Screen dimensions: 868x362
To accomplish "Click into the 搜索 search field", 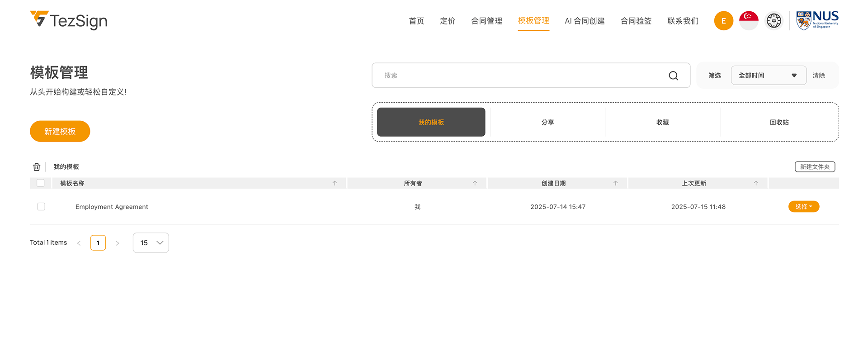I will tap(520, 76).
